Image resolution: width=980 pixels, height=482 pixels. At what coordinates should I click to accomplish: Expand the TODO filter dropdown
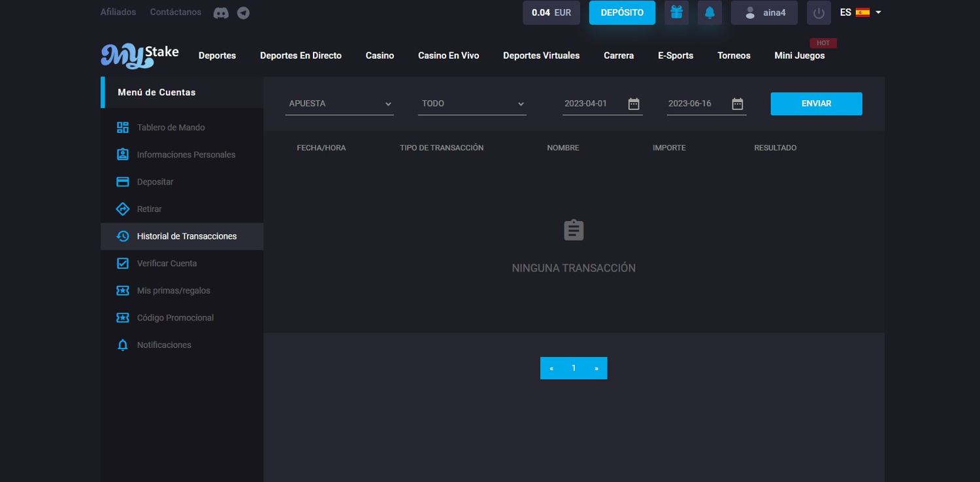click(x=472, y=104)
